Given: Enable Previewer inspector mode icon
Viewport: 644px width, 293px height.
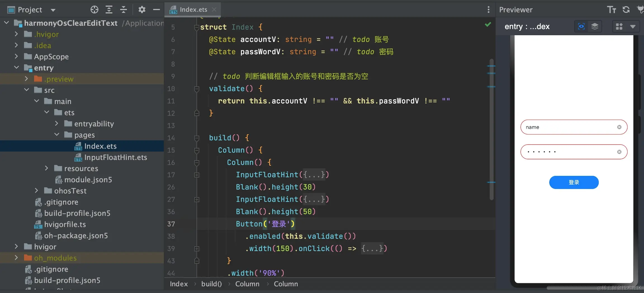Looking at the screenshot, I should 581,27.
